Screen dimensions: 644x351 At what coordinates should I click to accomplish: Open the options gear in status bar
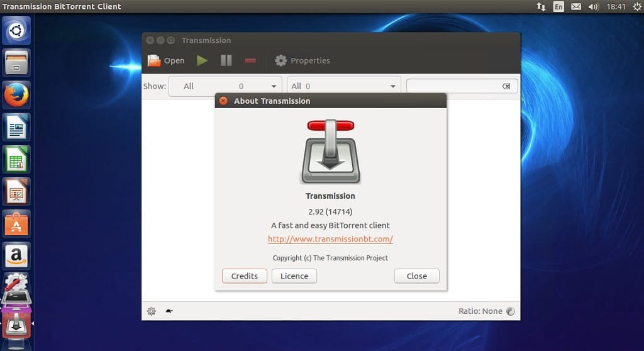click(152, 311)
